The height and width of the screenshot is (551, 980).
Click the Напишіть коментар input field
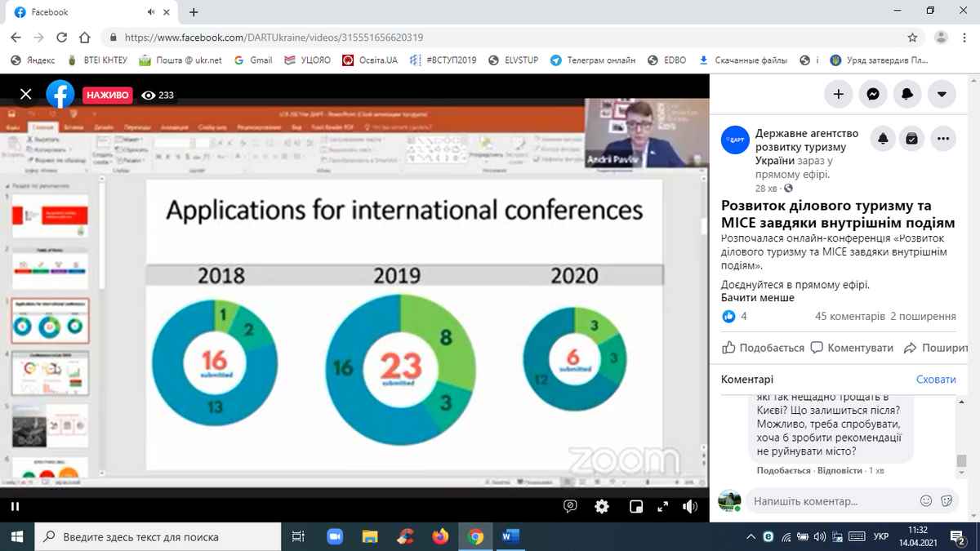click(x=829, y=500)
